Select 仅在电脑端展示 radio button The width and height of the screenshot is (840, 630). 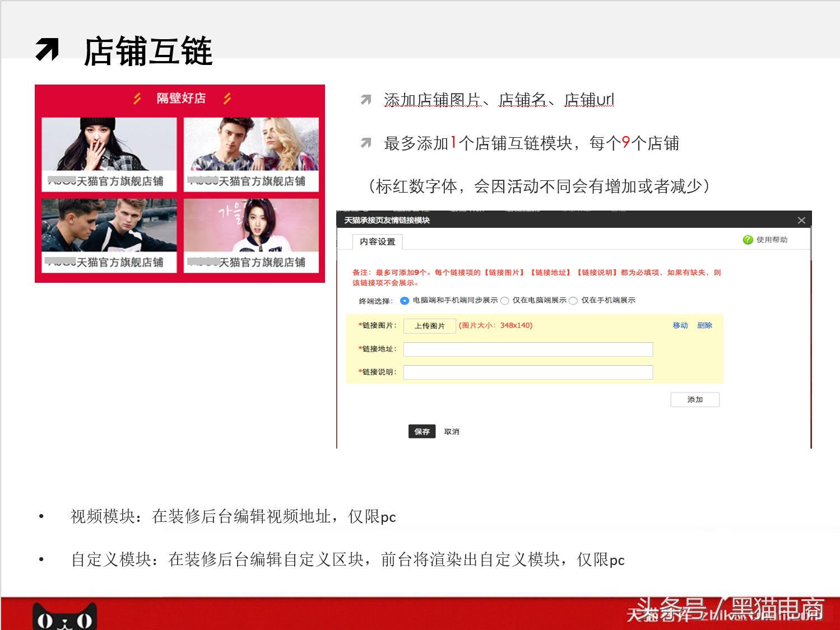pyautogui.click(x=504, y=300)
